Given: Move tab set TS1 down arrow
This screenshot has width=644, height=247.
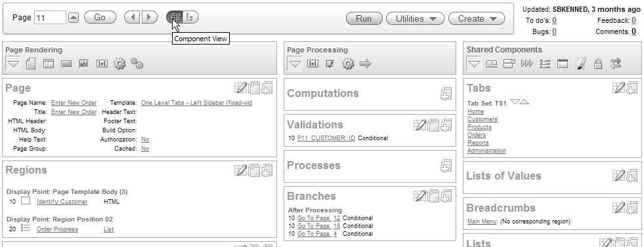Looking at the screenshot, I should 515,102.
